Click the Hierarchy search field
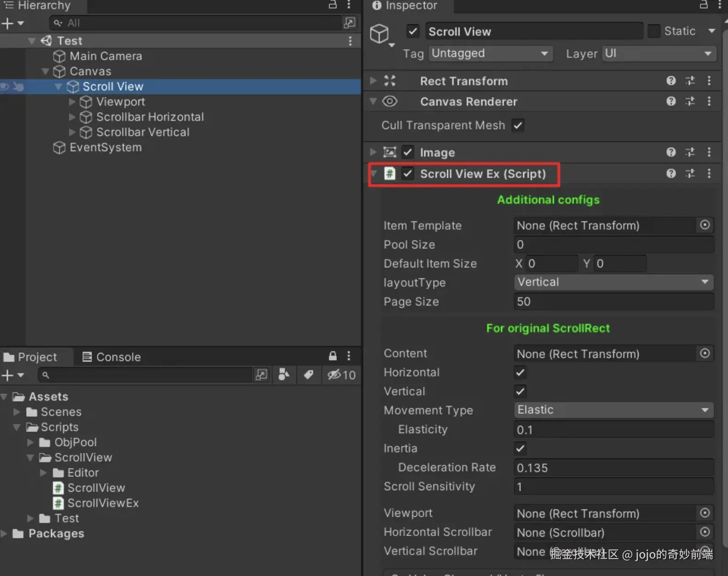Viewport: 728px width, 576px height. tap(196, 23)
